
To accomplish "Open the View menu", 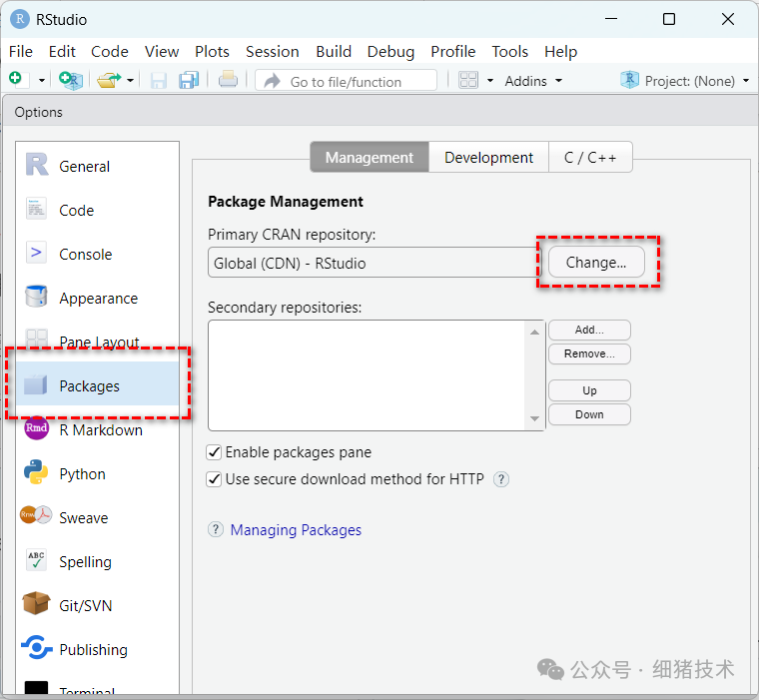I will point(162,51).
